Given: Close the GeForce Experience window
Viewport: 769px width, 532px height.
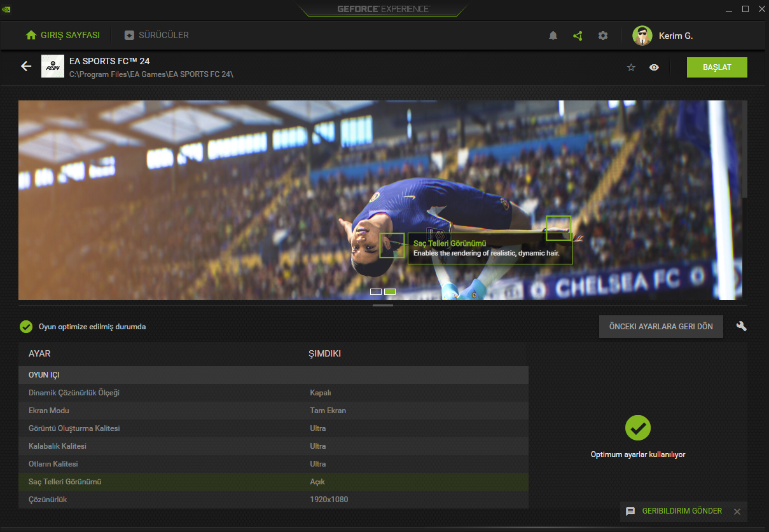Looking at the screenshot, I should click(x=760, y=9).
